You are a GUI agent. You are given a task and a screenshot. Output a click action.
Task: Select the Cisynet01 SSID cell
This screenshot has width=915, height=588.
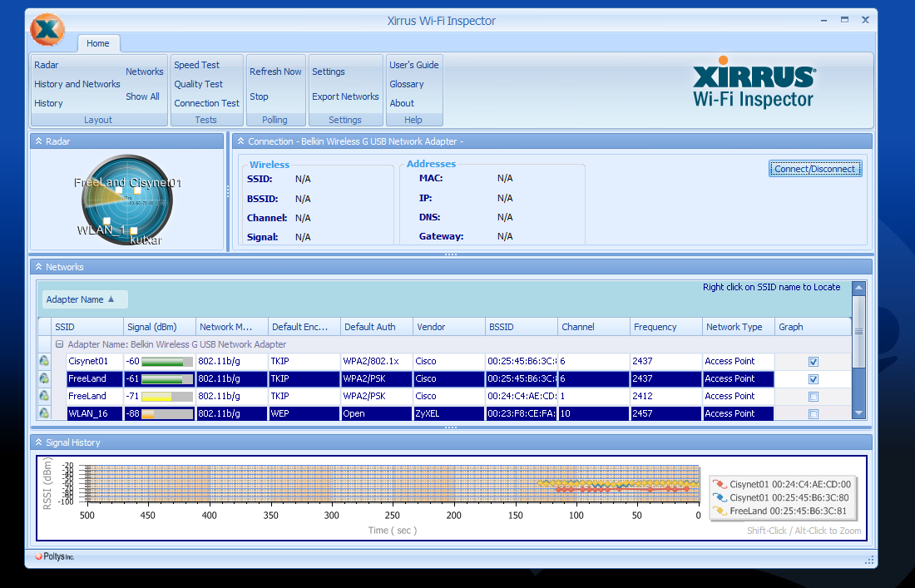[x=95, y=361]
